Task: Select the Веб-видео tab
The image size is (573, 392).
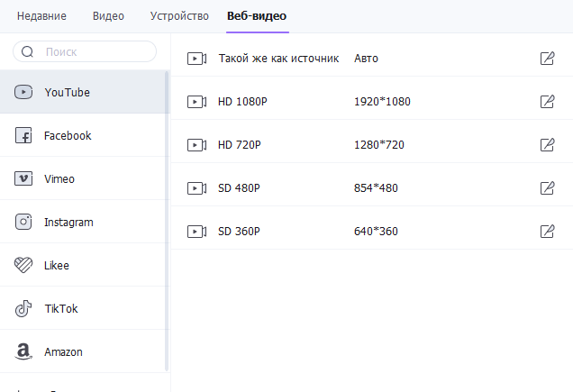Action: pyautogui.click(x=257, y=16)
